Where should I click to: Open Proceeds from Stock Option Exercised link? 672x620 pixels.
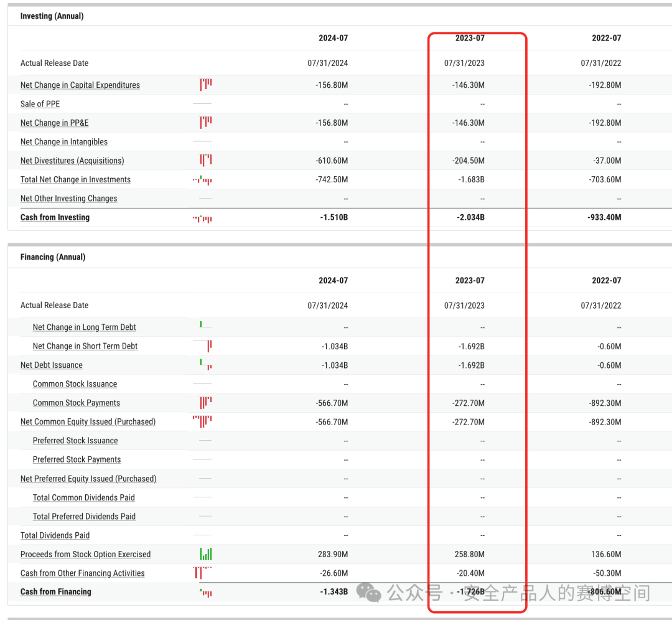tap(85, 554)
